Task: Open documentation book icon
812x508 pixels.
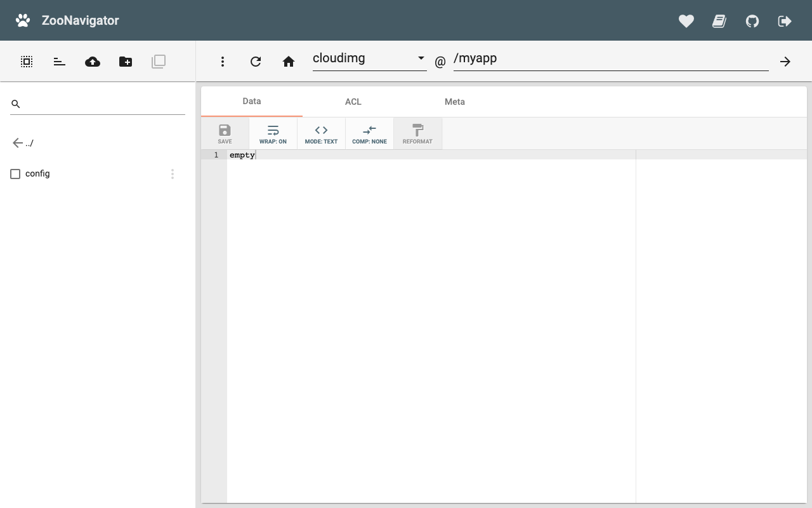Action: point(719,21)
